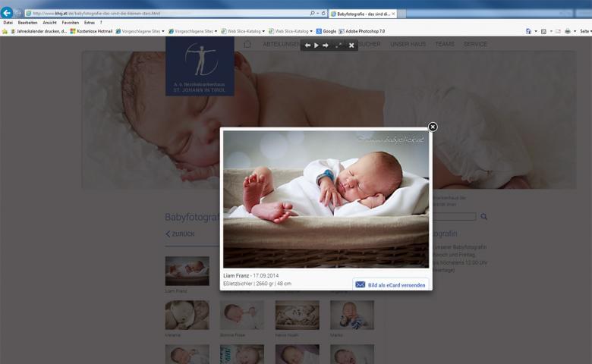
Task: Open the Extras menu
Action: pyautogui.click(x=90, y=23)
